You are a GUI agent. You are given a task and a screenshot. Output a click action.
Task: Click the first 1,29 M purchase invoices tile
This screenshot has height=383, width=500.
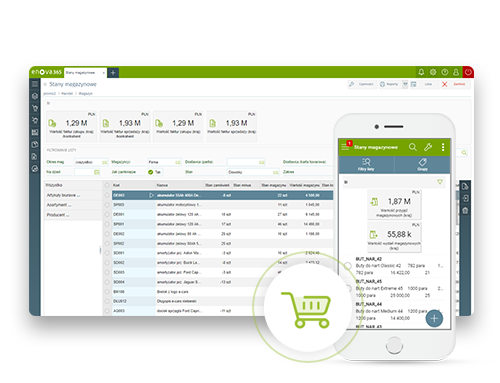[71, 127]
